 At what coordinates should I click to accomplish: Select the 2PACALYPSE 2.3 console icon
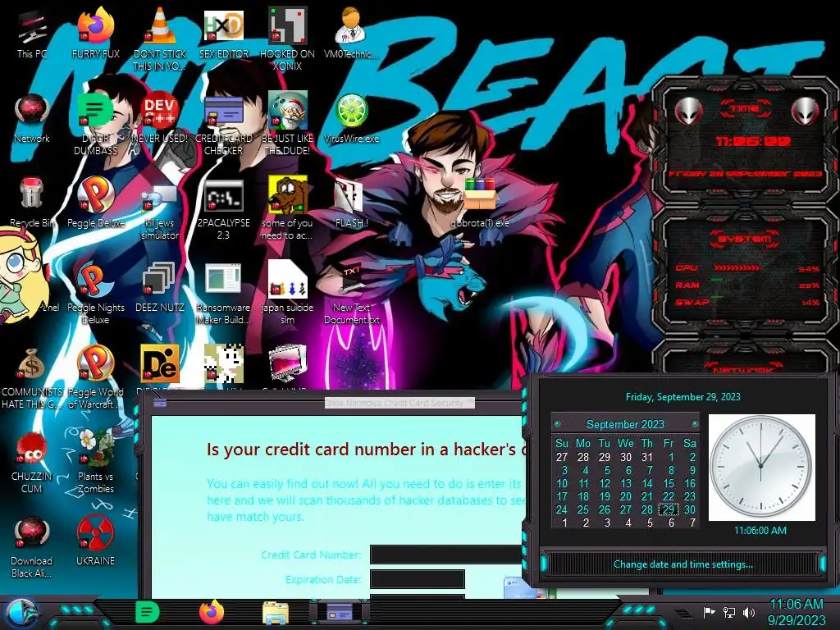[224, 209]
